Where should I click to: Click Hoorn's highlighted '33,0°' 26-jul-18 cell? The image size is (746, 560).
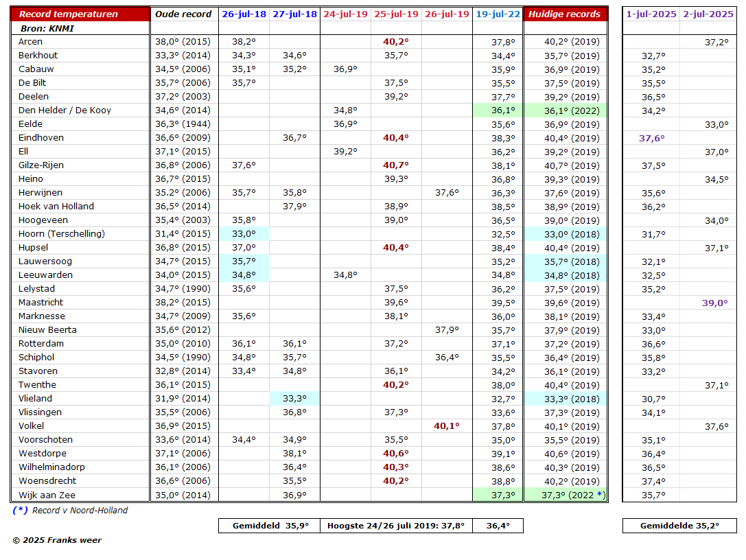(244, 234)
